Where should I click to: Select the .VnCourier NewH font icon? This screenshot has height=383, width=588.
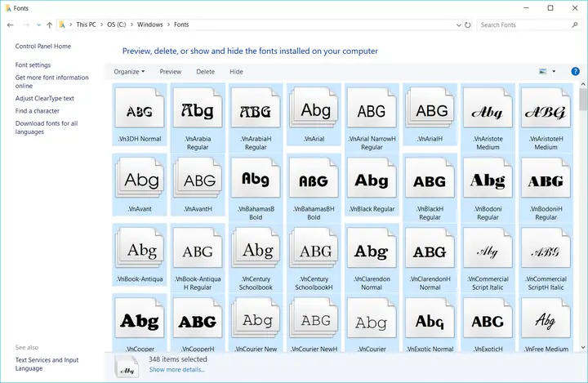pos(314,318)
